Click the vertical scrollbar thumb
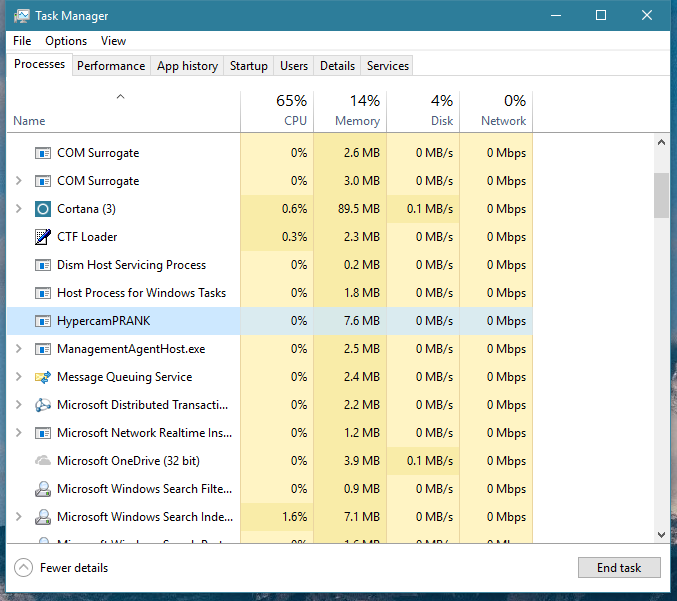This screenshot has height=601, width=677. click(x=661, y=196)
